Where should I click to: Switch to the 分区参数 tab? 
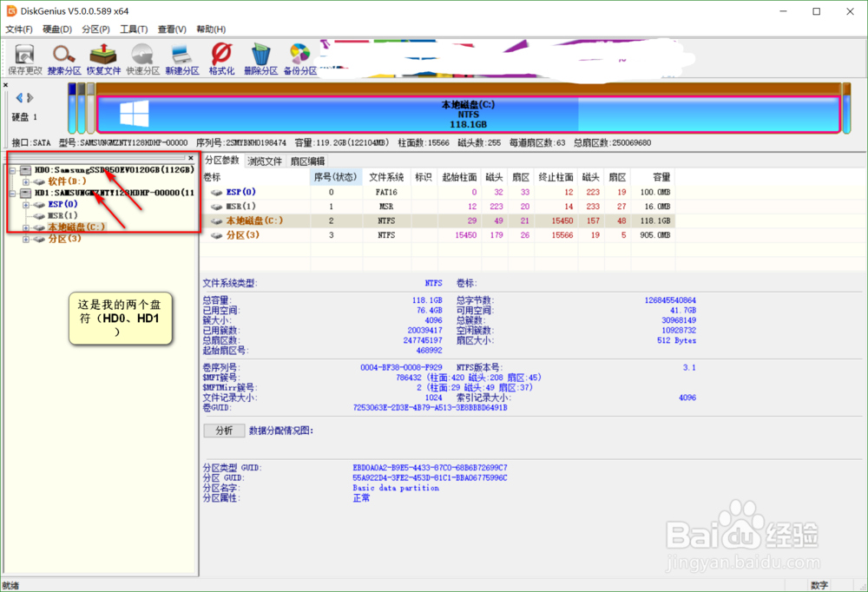[222, 161]
